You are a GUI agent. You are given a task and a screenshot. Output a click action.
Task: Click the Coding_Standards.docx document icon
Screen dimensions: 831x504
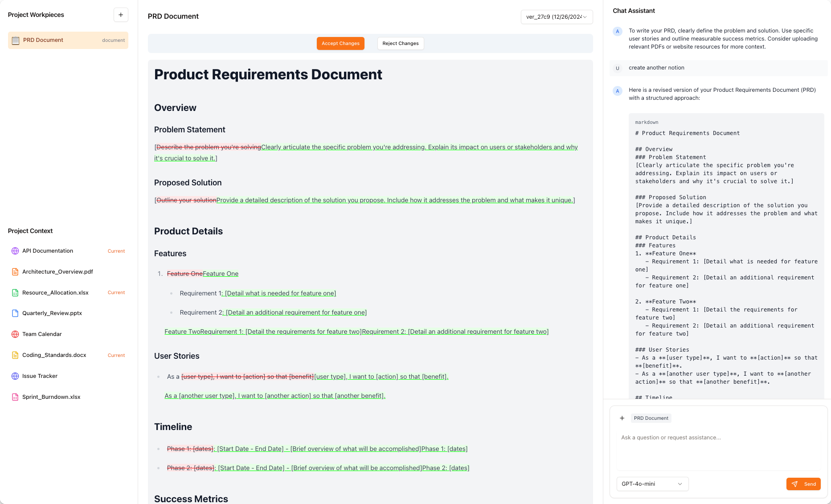[15, 355]
